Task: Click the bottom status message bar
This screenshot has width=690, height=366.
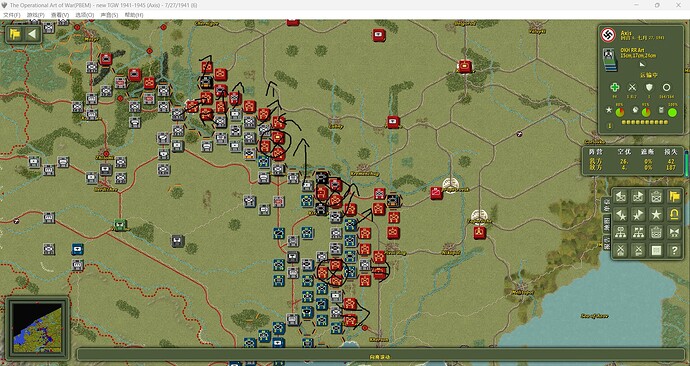Action: point(380,356)
